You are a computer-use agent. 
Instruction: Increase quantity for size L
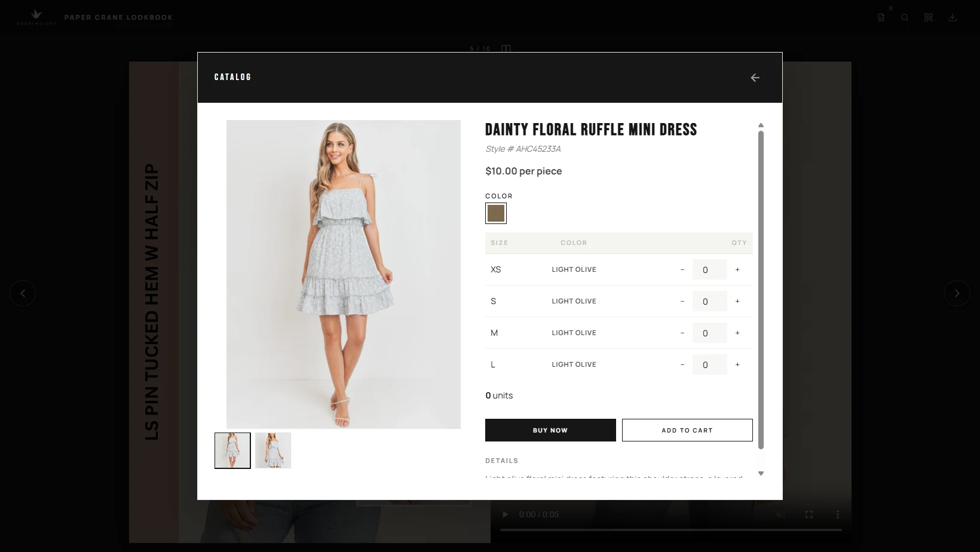coord(737,364)
